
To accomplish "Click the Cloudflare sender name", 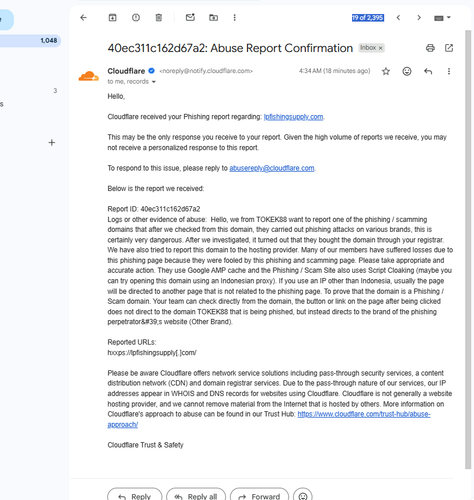I will (x=126, y=71).
